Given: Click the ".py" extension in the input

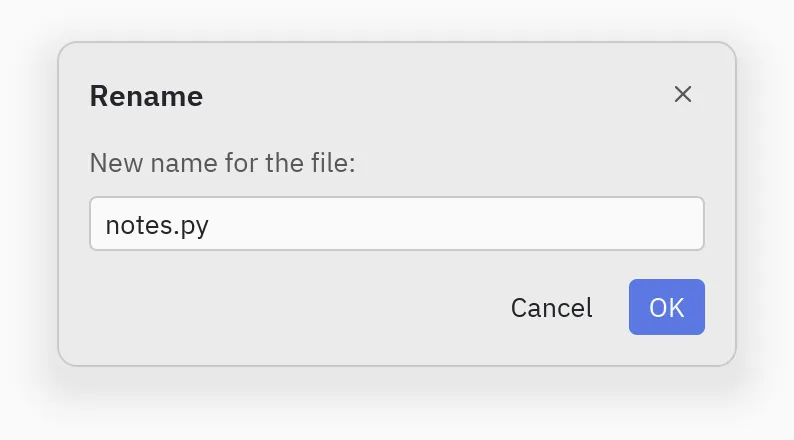Looking at the screenshot, I should click(x=191, y=227).
